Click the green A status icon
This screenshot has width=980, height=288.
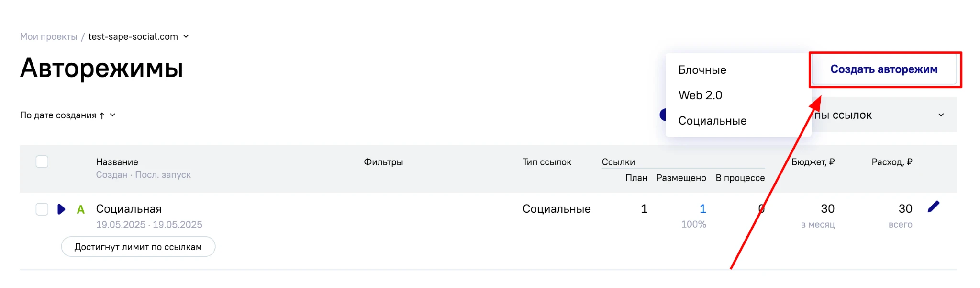tap(81, 209)
